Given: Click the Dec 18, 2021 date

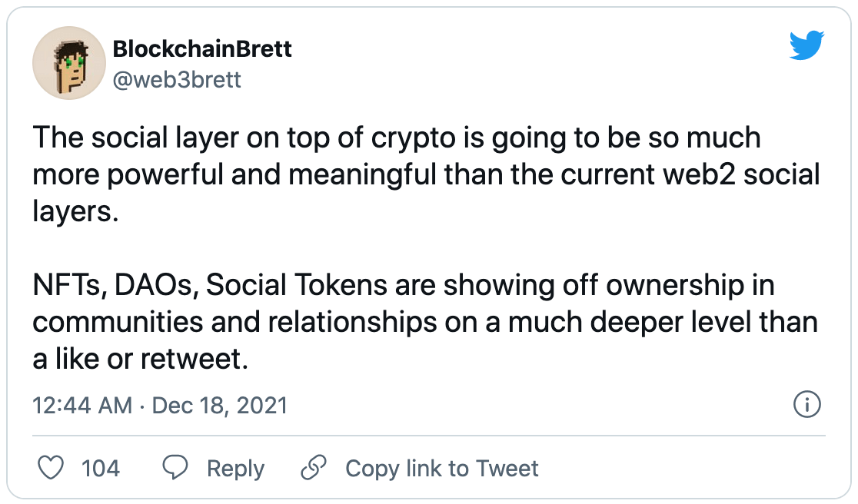Looking at the screenshot, I should click(x=220, y=405).
